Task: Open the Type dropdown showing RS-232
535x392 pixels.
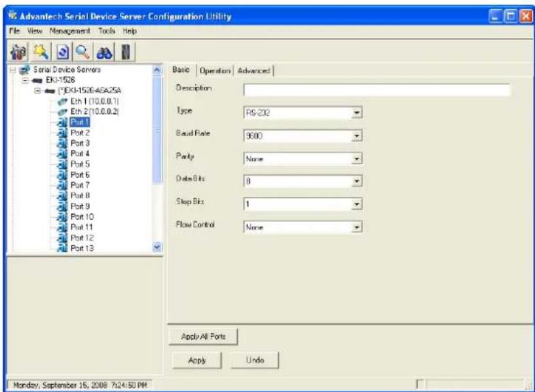Action: click(x=356, y=113)
